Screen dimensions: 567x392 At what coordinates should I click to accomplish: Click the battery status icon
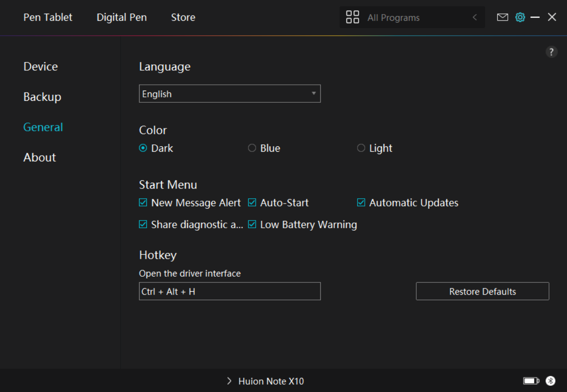(x=531, y=381)
